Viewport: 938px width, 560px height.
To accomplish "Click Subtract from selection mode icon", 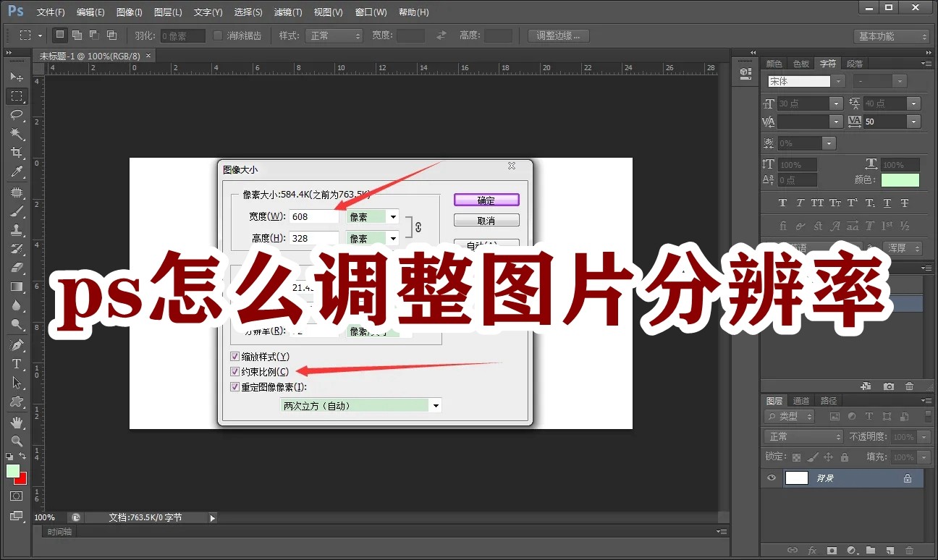I will click(x=94, y=35).
